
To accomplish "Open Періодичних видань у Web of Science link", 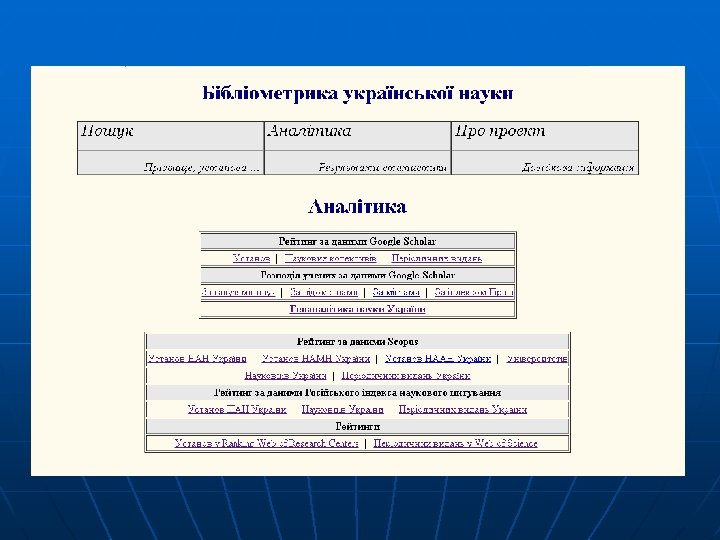I will [x=455, y=443].
